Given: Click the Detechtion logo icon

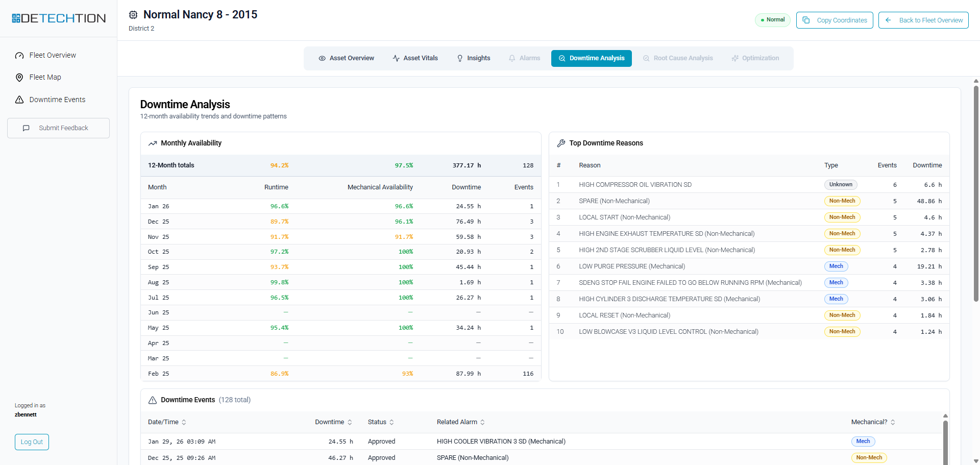Looking at the screenshot, I should click(16, 18).
